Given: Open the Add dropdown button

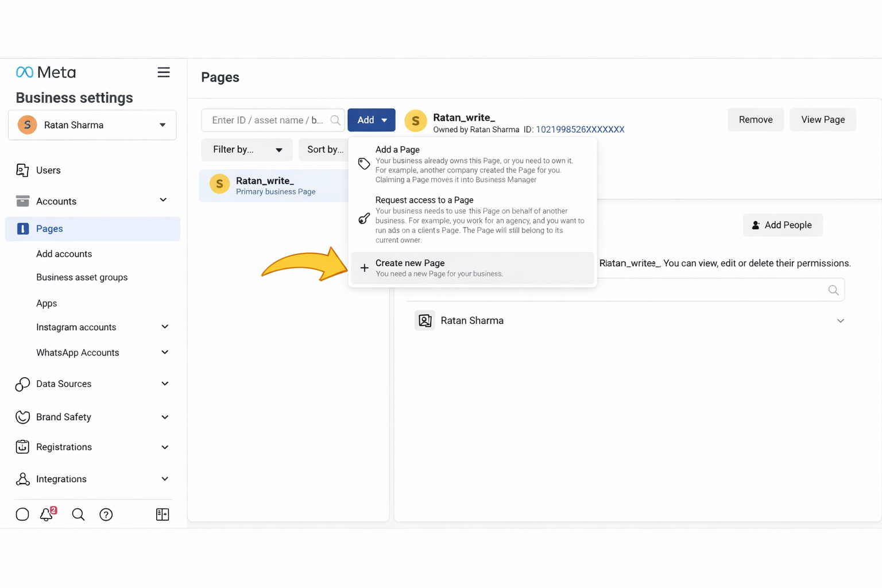Looking at the screenshot, I should pyautogui.click(x=372, y=120).
